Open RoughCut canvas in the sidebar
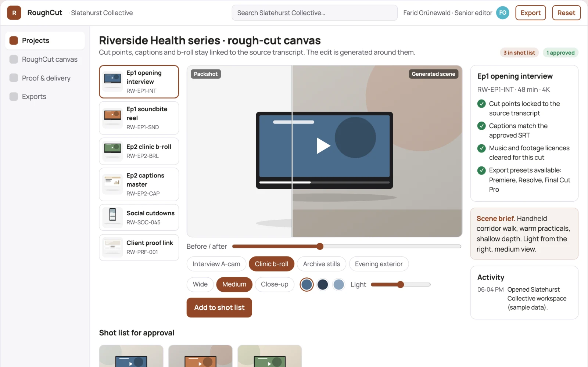588x367 pixels. point(45,59)
